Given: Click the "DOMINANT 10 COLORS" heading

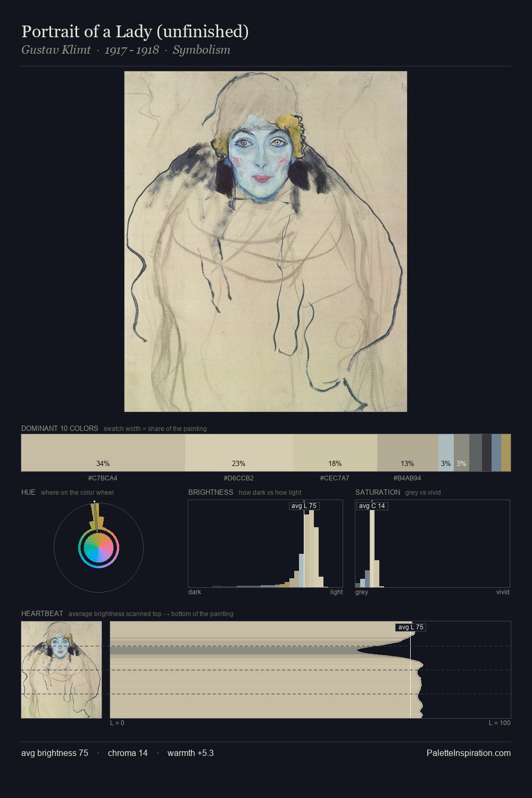Looking at the screenshot, I should 60,428.
